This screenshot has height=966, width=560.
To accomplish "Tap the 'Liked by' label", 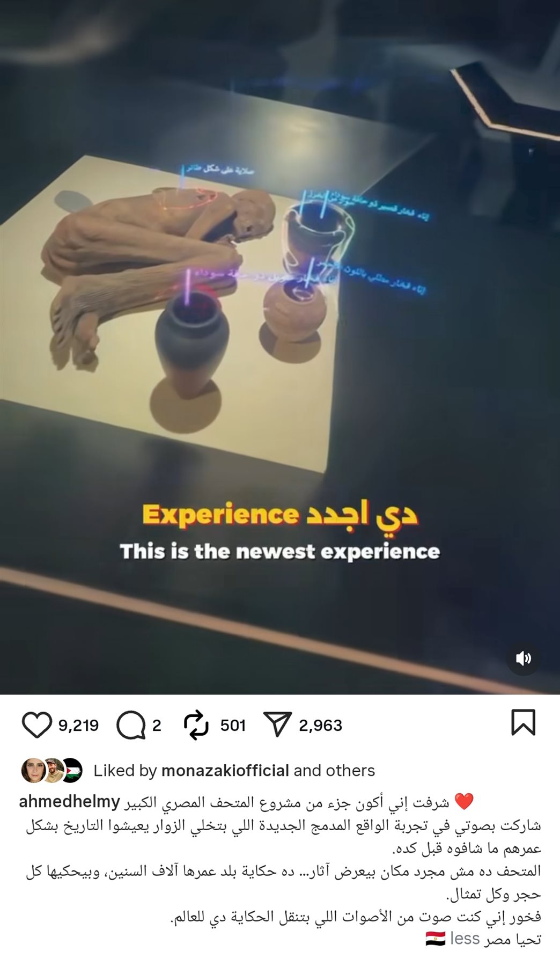I will pos(125,771).
